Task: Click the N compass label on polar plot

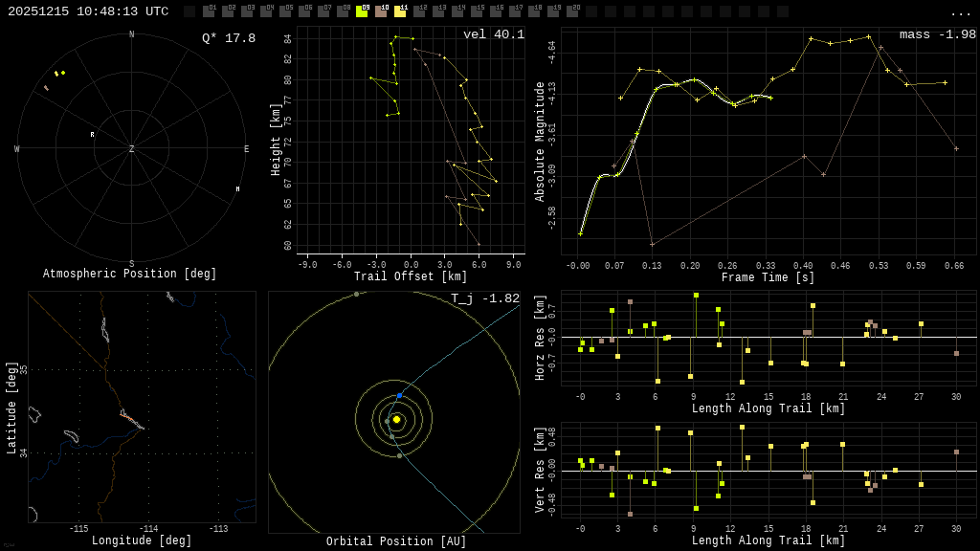Action: tap(132, 35)
